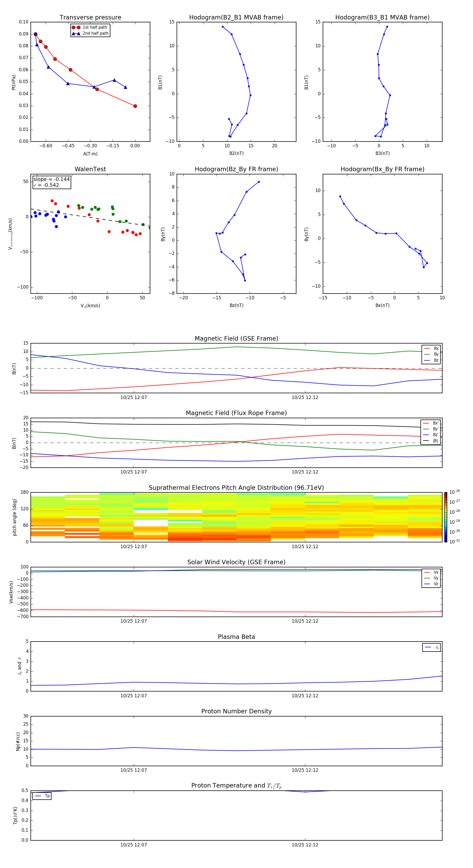Click the 'Hodogram(B3_B1 MVAB frame)' title

[382, 18]
